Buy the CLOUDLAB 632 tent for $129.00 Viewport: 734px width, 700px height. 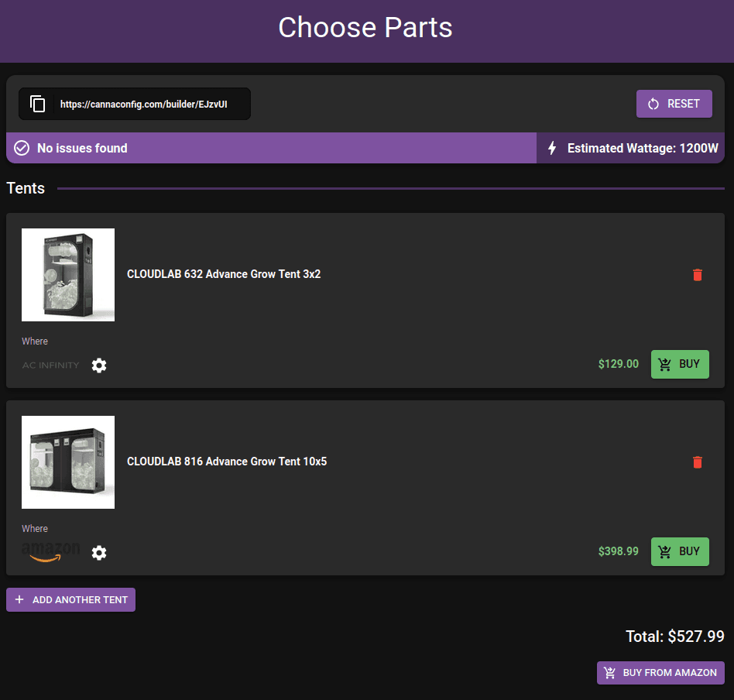[x=680, y=364]
